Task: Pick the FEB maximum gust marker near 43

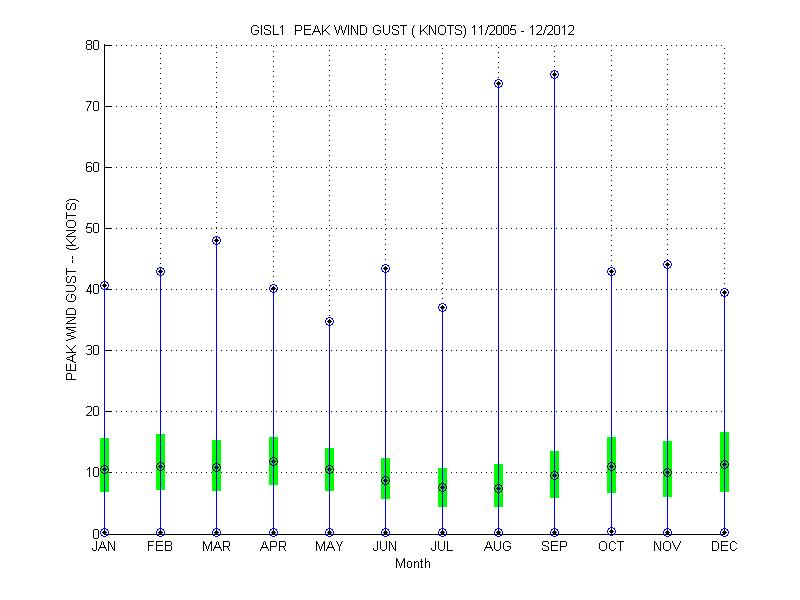Action: (x=160, y=271)
